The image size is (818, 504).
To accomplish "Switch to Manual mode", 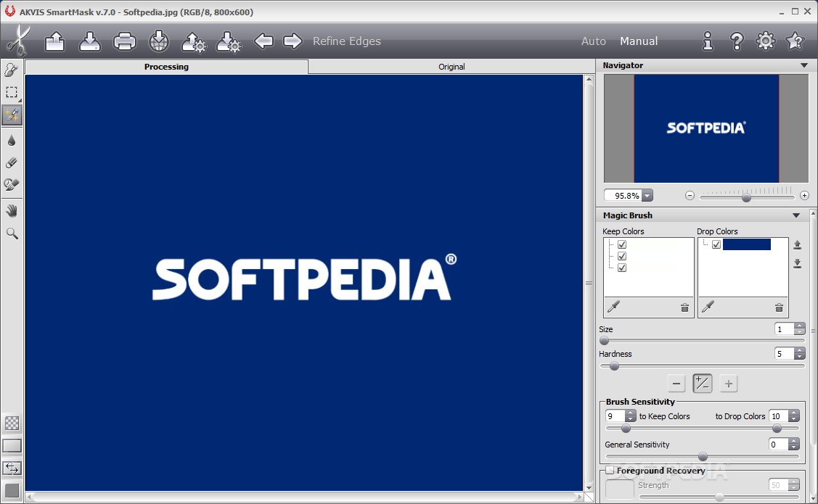I will point(639,41).
